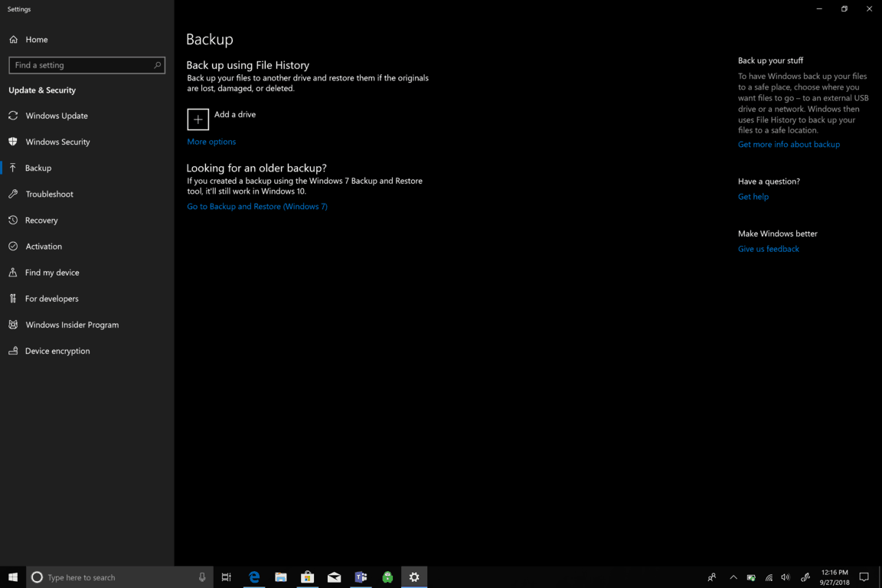Screen dimensions: 882x588
Task: Click the plus icon to add a drive
Action: coord(198,119)
